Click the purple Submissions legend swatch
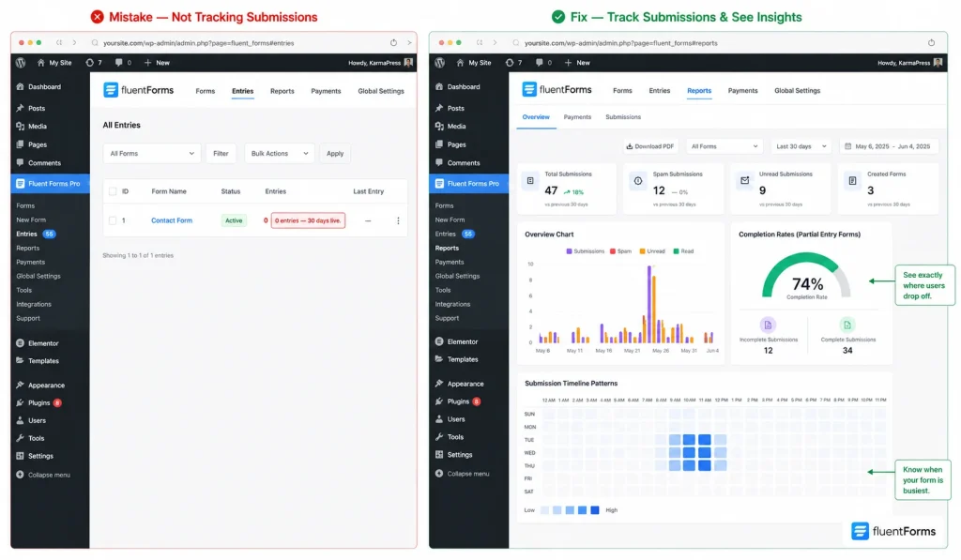Viewport: 961px width, 560px height. pos(569,251)
